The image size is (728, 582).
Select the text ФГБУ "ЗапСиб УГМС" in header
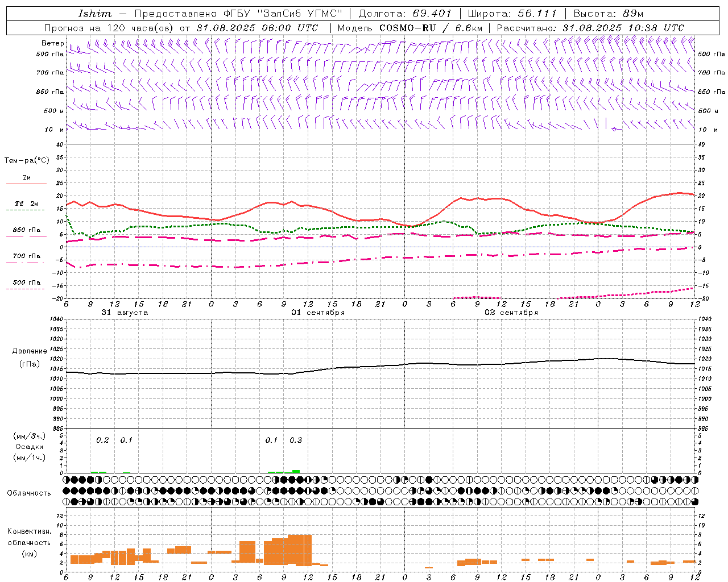(283, 14)
